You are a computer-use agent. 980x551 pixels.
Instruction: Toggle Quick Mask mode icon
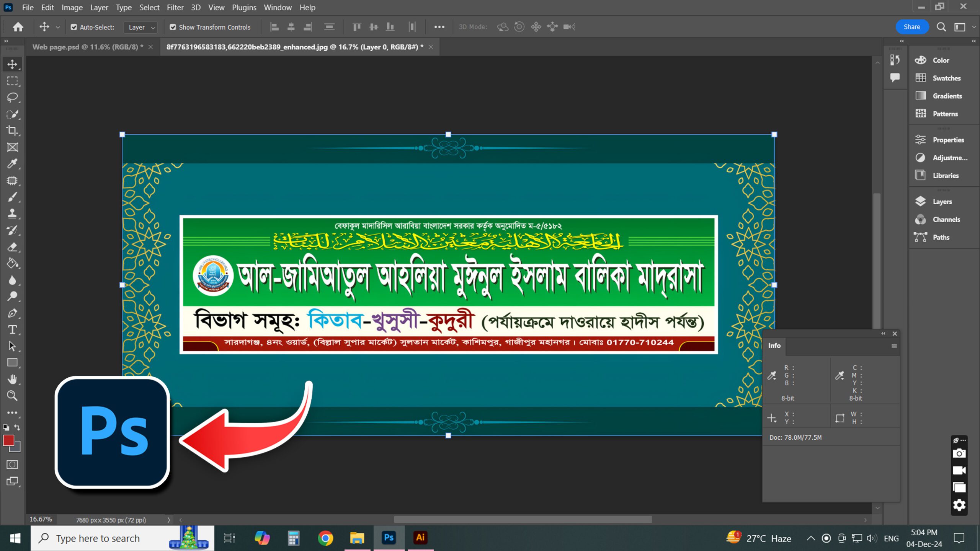(x=12, y=465)
